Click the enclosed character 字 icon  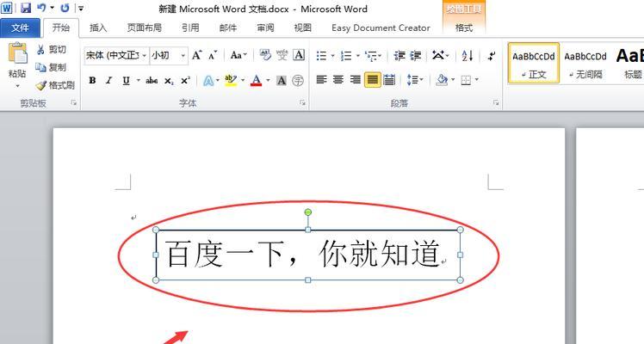pyautogui.click(x=298, y=80)
